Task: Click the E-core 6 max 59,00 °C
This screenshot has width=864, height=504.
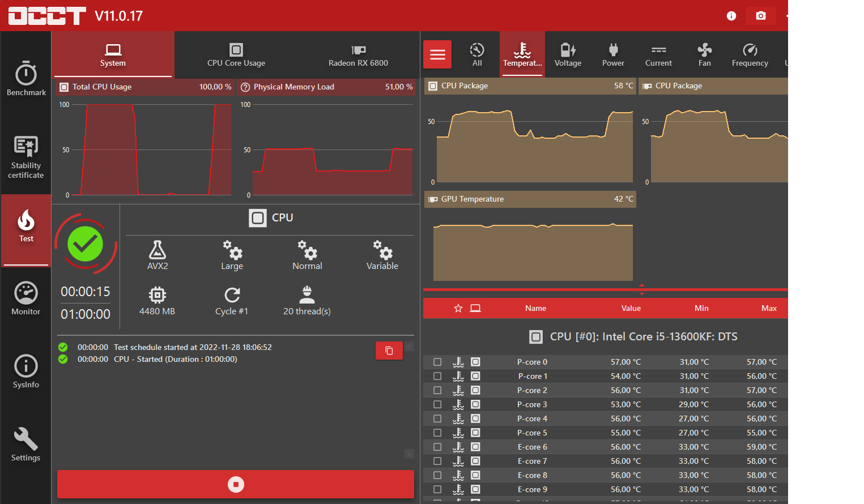Action: pyautogui.click(x=761, y=447)
